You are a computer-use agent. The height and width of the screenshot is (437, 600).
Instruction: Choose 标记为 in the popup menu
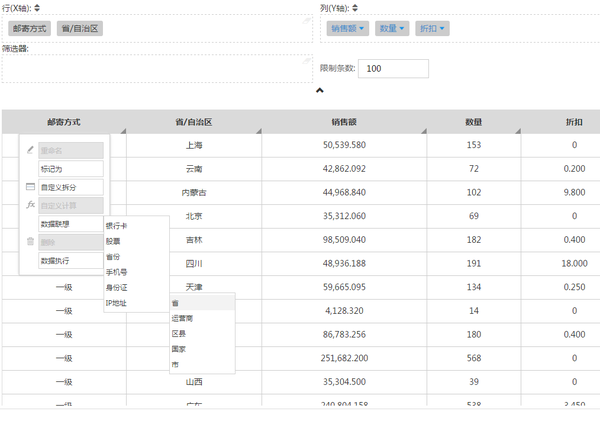(71, 169)
